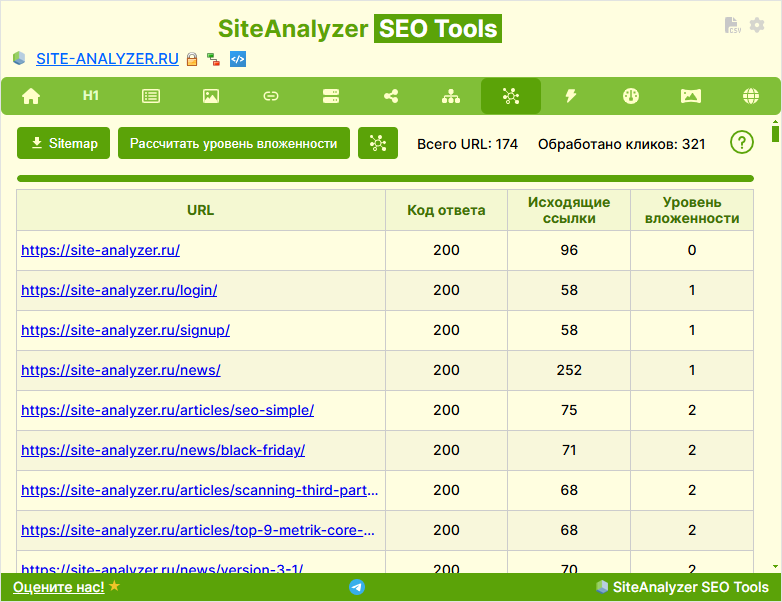Open the sitemap hierarchy tab icon
782x602 pixels.
(x=451, y=96)
